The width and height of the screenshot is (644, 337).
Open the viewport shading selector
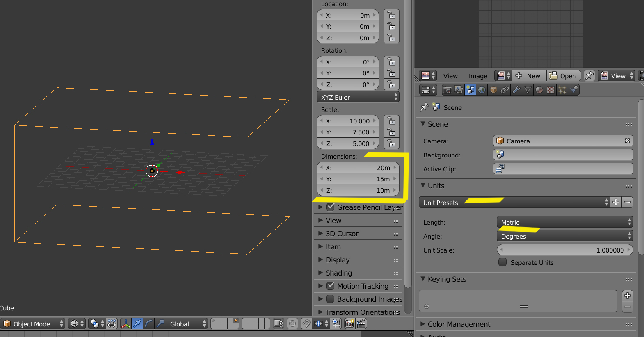[x=77, y=324]
